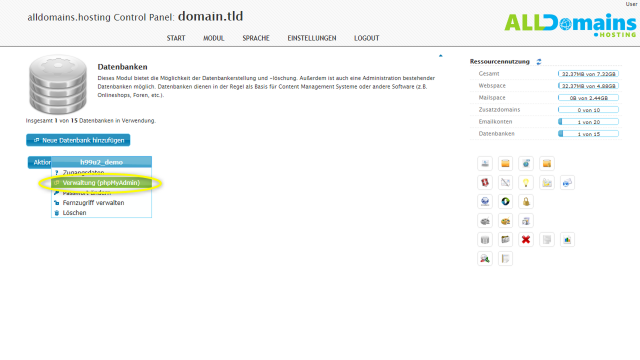Open the gray blank document module icon
The image size is (640, 360).
tap(547, 240)
